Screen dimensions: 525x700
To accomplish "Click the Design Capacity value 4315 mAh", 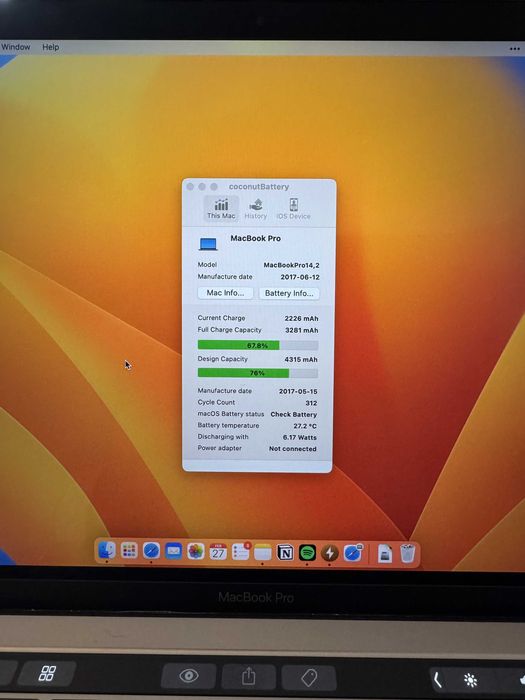I will [x=301, y=359].
